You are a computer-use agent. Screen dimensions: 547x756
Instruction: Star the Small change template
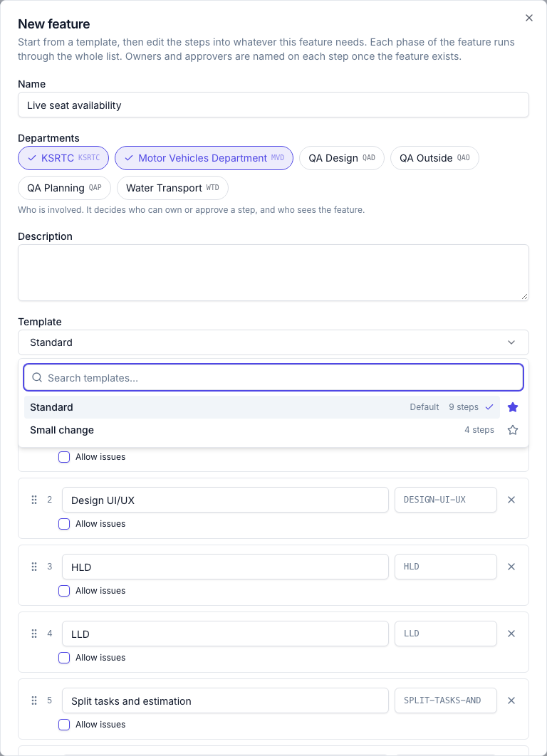click(513, 430)
